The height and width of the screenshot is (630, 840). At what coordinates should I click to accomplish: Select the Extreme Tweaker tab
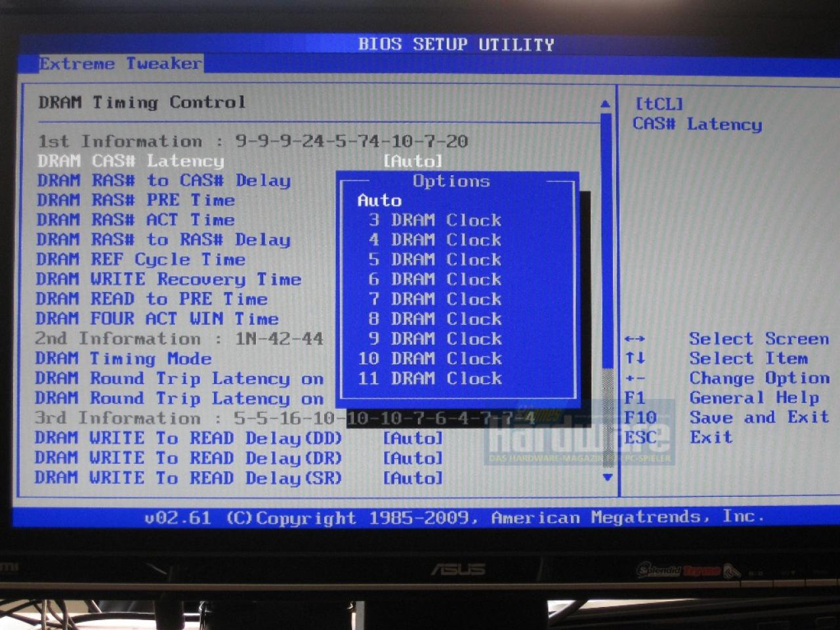[121, 64]
